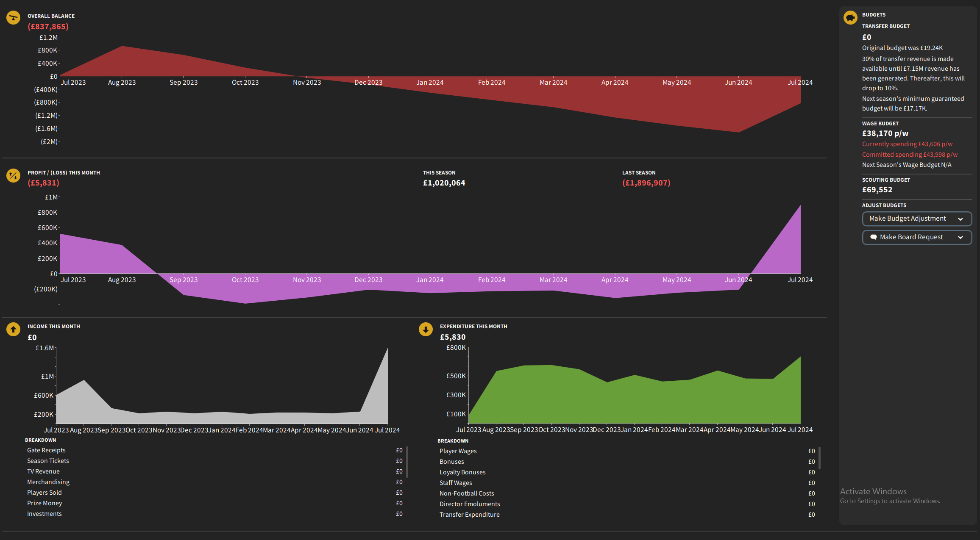The width and height of the screenshot is (980, 540).
Task: Click the Income up-arrow icon
Action: [x=13, y=329]
